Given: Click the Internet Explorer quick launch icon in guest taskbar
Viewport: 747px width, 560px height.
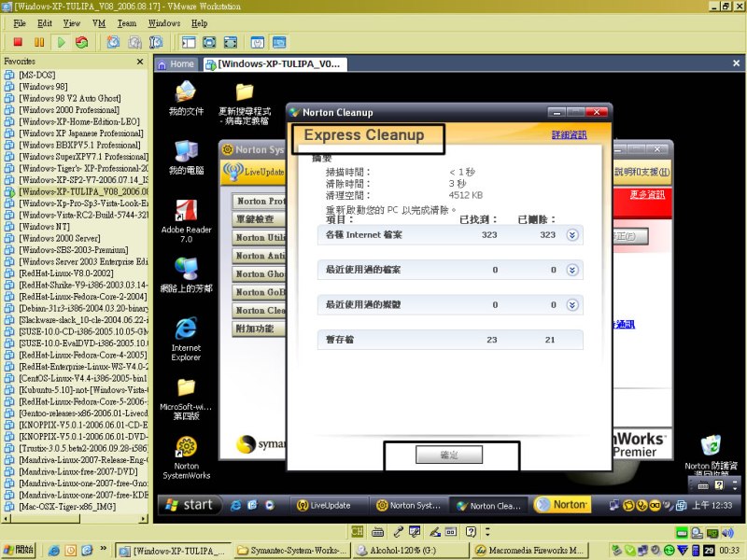Looking at the screenshot, I should [x=235, y=505].
